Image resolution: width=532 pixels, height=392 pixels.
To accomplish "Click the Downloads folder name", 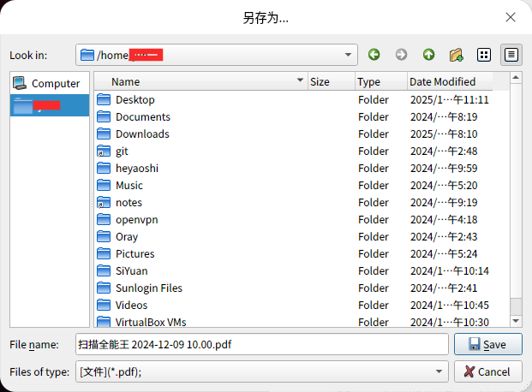I will pos(142,134).
